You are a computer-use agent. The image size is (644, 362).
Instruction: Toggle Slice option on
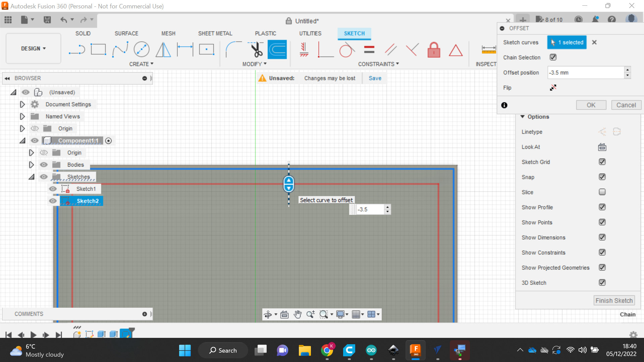point(602,192)
